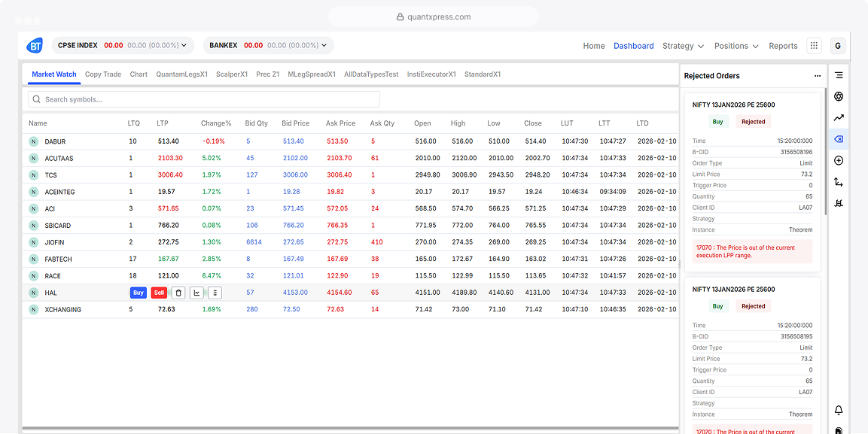Click the fence-shaped icon in right sidebar
Screen dimensions: 868x434
coord(839,203)
